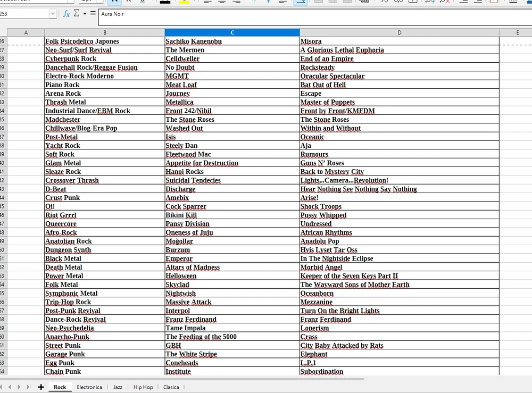This screenshot has width=532, height=393.
Task: Open the Function Wizard (fx) icon
Action: click(x=66, y=14)
